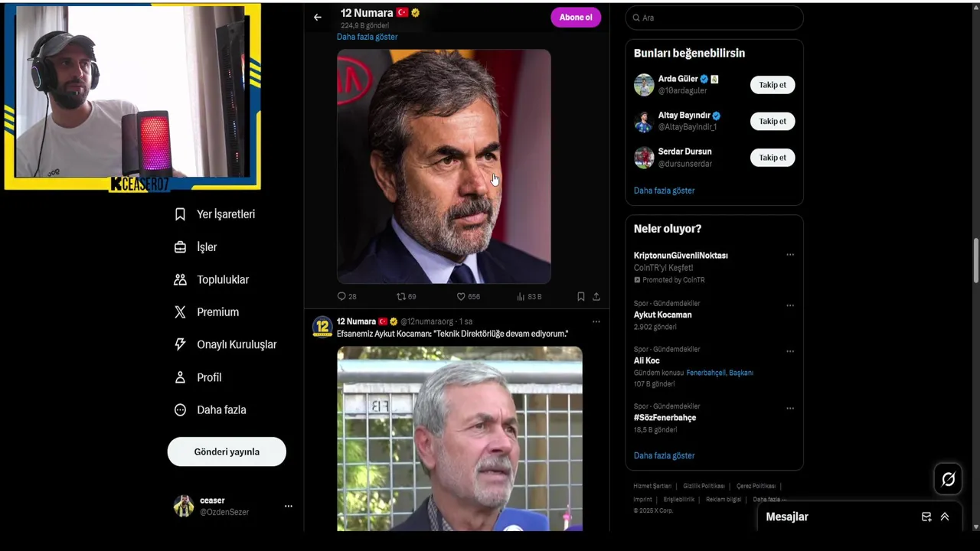Image resolution: width=980 pixels, height=551 pixels.
Task: Open options for #SözFenerbahçe trend
Action: point(790,408)
